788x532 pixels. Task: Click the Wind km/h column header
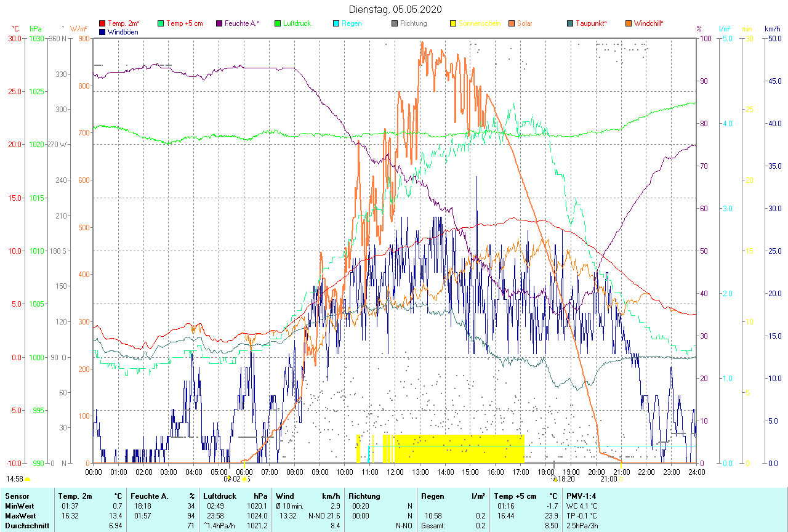point(308,496)
